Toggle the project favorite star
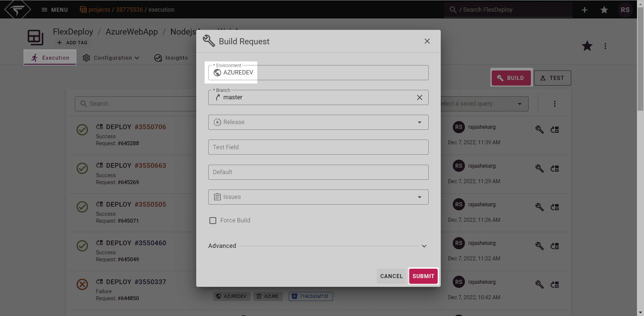This screenshot has width=644, height=316. coord(587,46)
